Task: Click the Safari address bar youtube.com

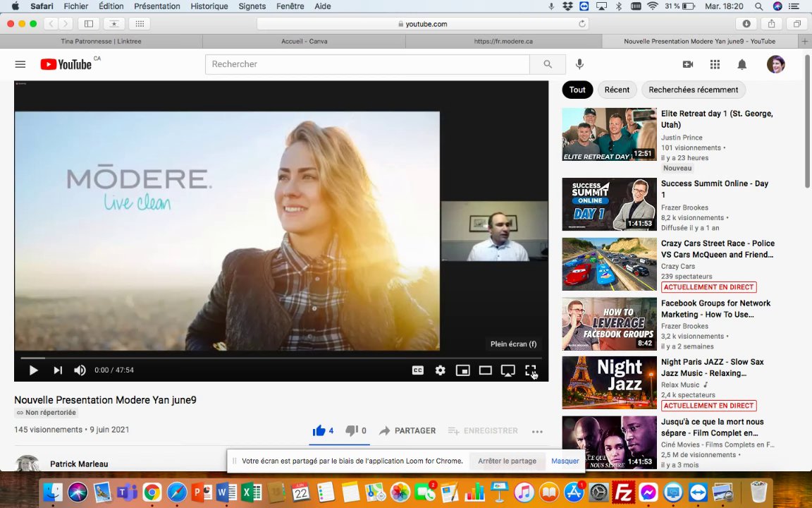Action: click(x=423, y=24)
